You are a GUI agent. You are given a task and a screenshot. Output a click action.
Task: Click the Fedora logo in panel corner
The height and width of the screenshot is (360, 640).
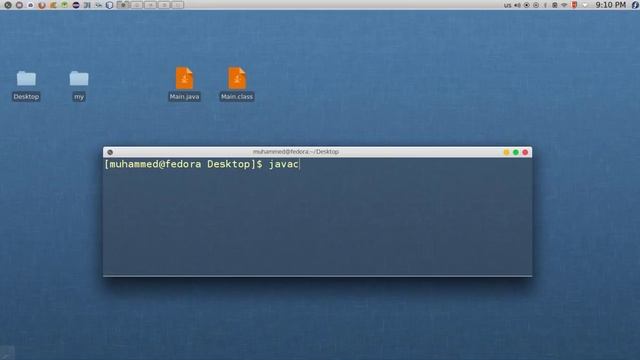click(635, 5)
